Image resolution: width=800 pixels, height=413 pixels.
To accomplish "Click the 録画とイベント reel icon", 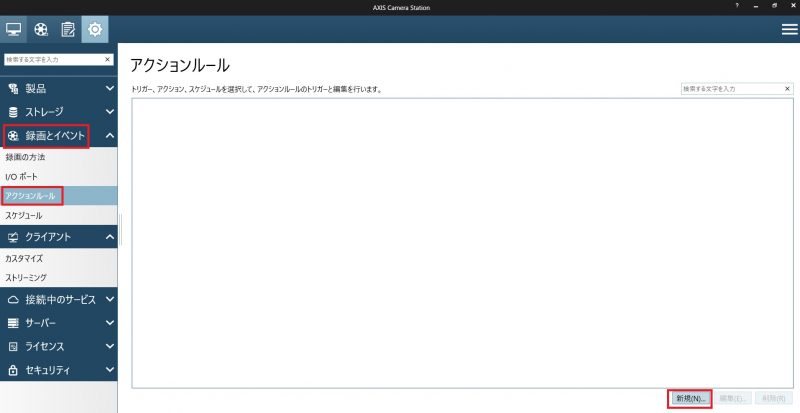I will pos(13,136).
